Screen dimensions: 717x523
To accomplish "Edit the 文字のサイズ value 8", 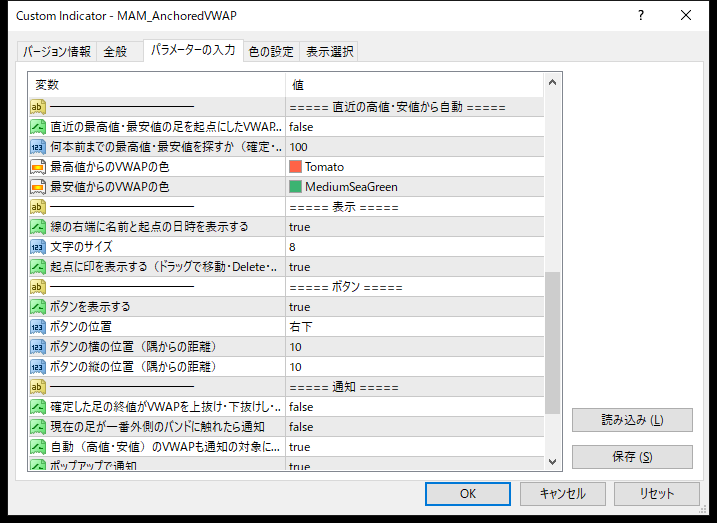I will (415, 247).
